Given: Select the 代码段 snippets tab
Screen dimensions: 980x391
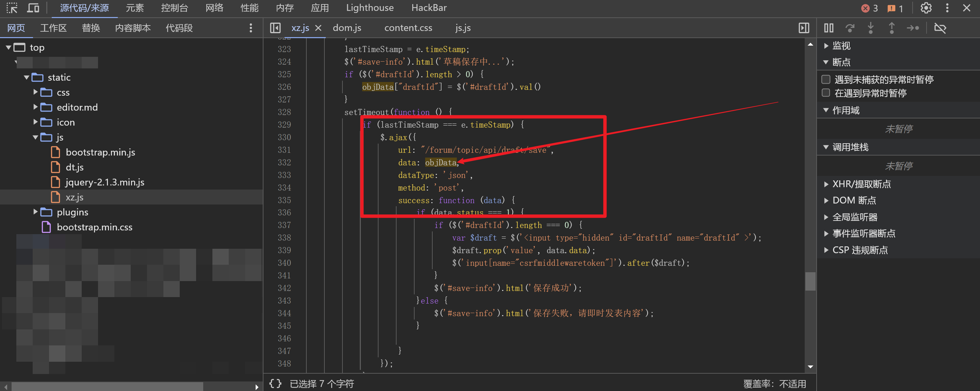Looking at the screenshot, I should (x=179, y=28).
